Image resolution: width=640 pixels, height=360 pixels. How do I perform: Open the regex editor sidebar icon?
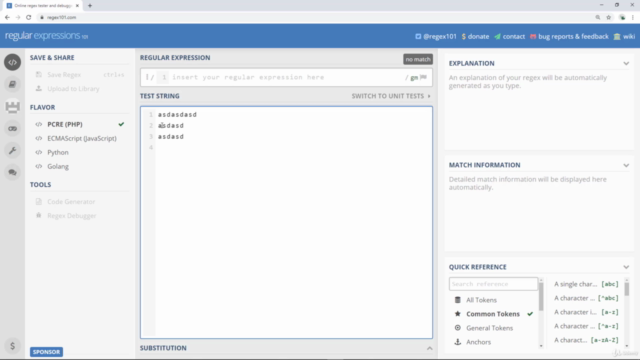13,62
